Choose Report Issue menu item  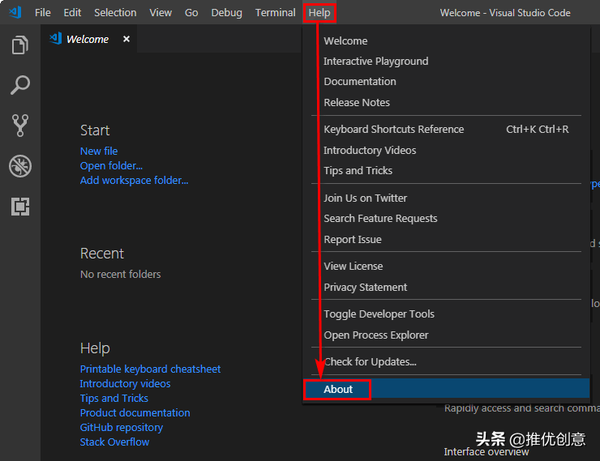tap(446, 239)
